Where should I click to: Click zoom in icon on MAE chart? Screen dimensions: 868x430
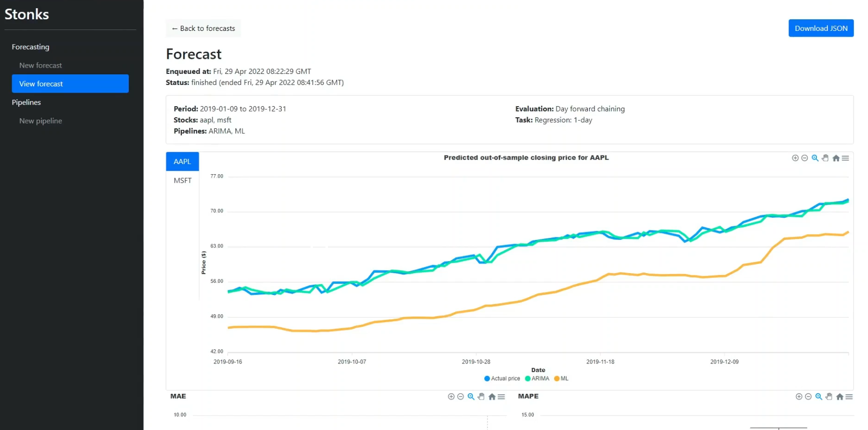(x=451, y=397)
